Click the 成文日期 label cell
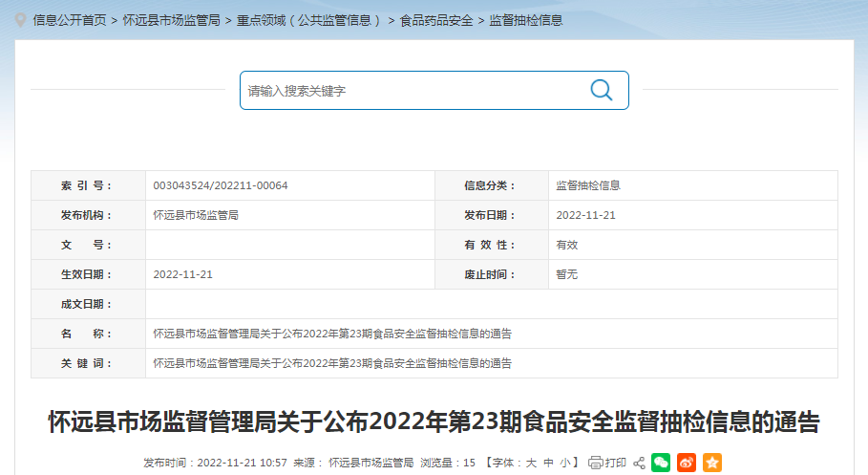The width and height of the screenshot is (868, 475). (x=88, y=304)
